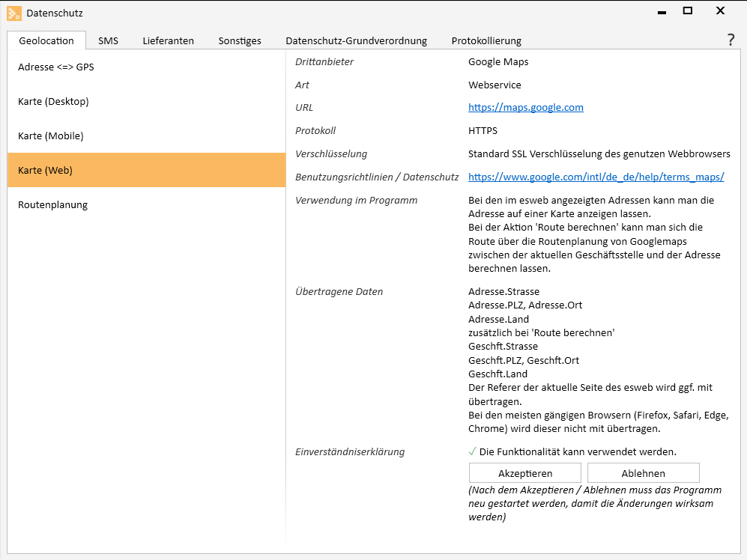This screenshot has height=560, width=747.
Task: Open the maps.google.com link
Action: (525, 107)
